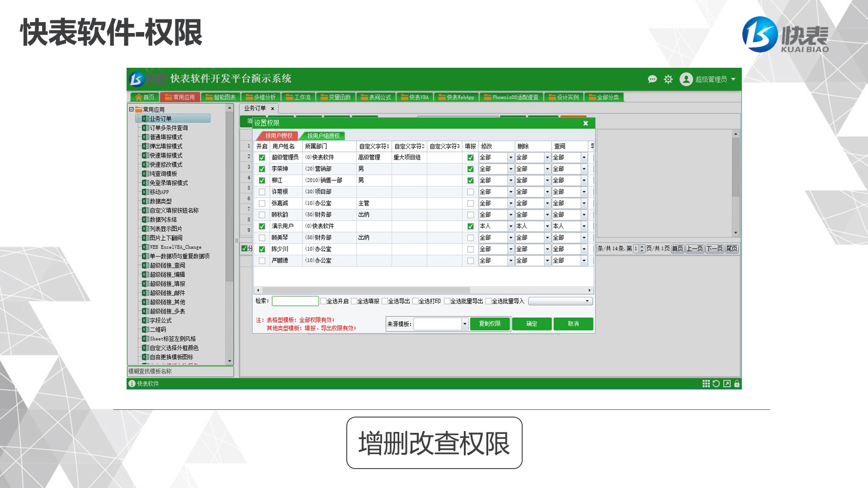
Task: Click the 超级管理员 user avatar icon
Action: (686, 79)
